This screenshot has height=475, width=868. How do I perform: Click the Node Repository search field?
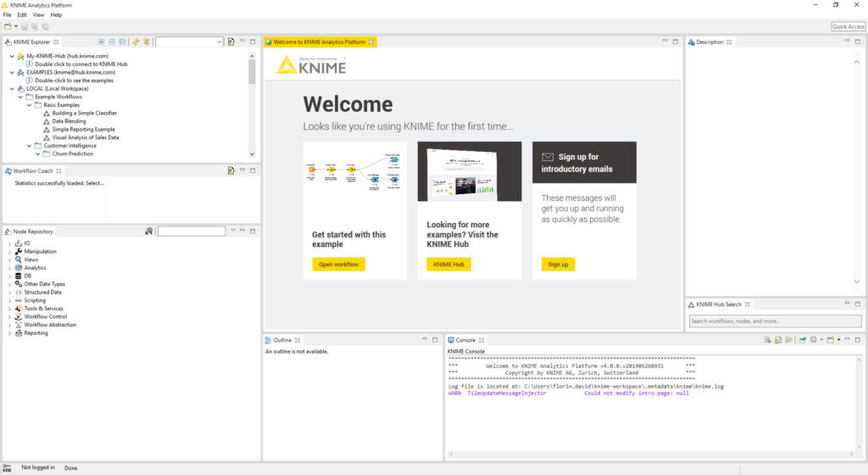click(192, 231)
